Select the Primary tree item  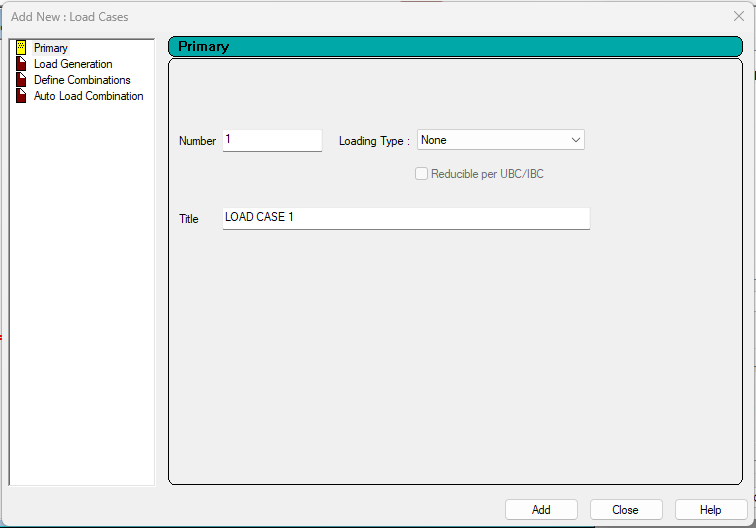[x=51, y=48]
